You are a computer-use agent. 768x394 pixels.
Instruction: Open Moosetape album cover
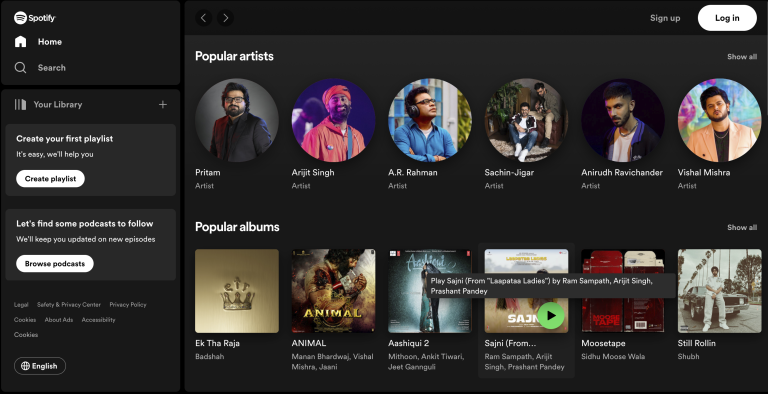(x=623, y=291)
